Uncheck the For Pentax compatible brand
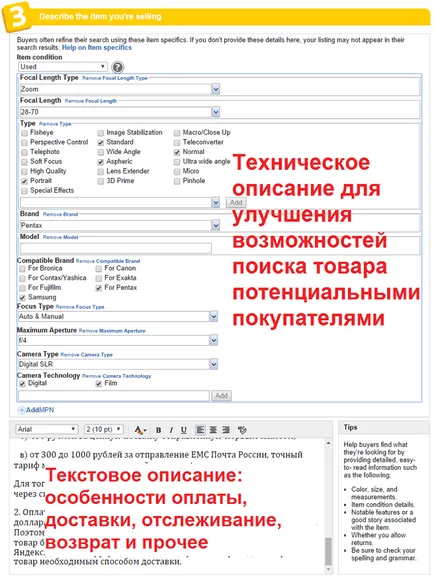Screen dimensions: 434x577 coord(98,288)
